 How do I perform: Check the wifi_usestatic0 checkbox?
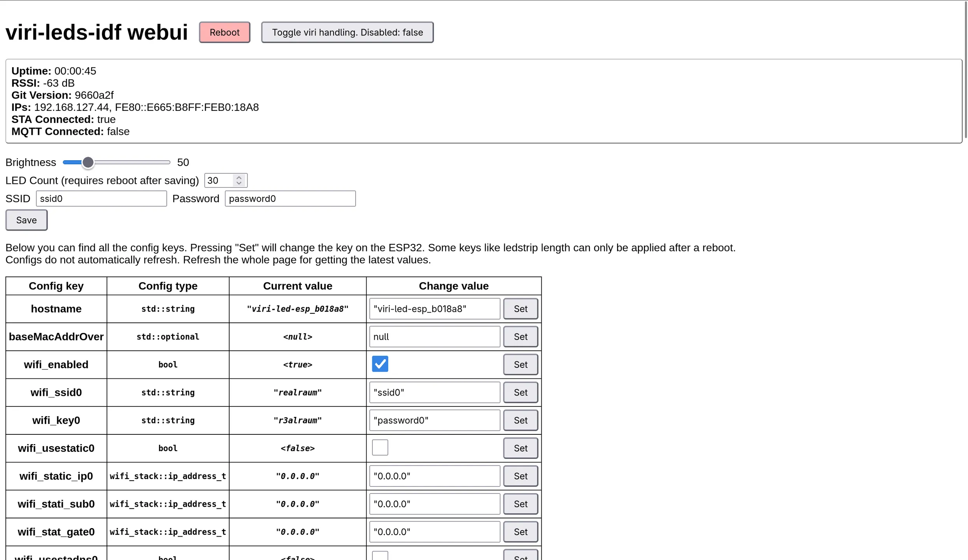point(380,448)
